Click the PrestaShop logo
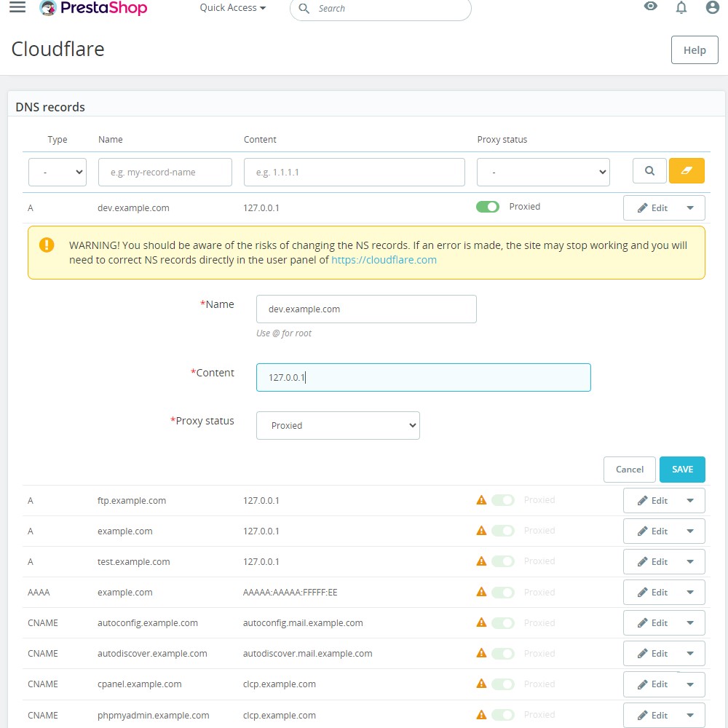Image resolution: width=728 pixels, height=728 pixels. click(93, 8)
